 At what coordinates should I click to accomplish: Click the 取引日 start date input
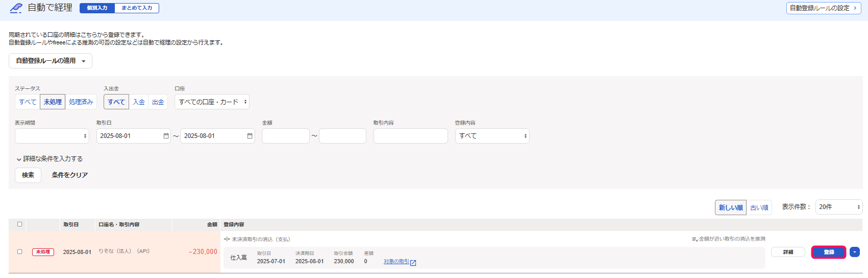[134, 136]
